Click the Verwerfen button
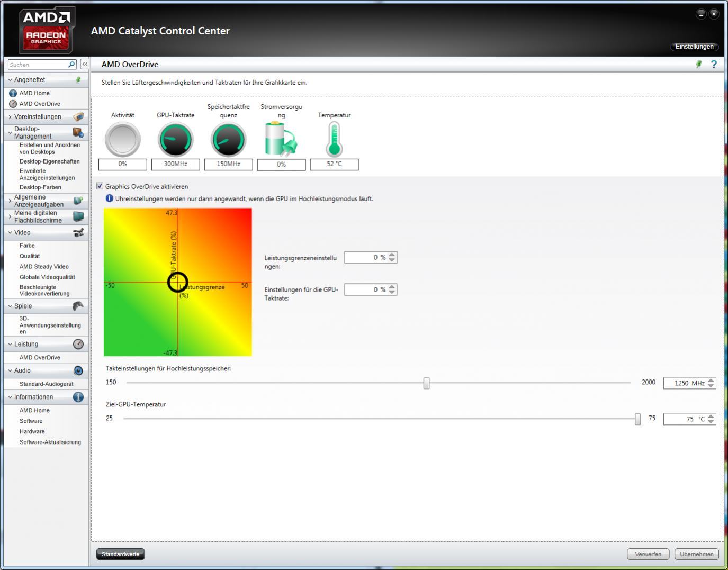 click(x=648, y=554)
